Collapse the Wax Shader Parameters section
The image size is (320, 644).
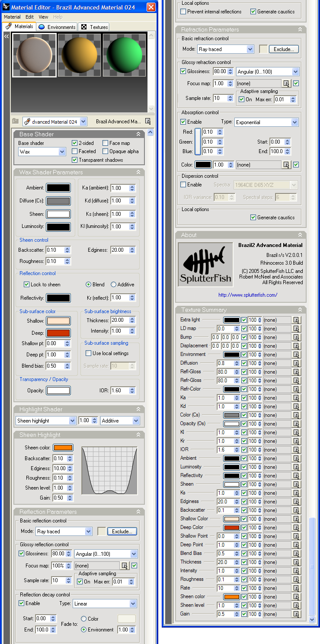click(x=138, y=172)
